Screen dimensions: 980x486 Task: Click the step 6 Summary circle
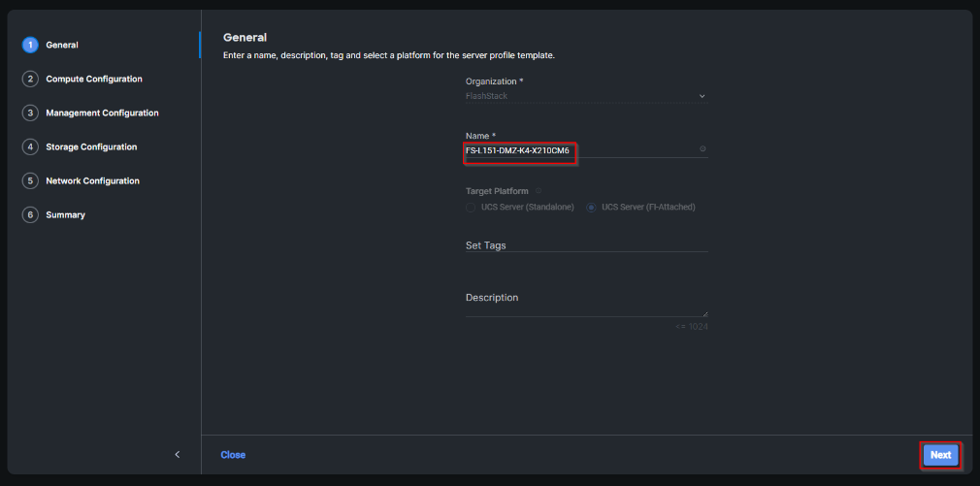[30, 215]
